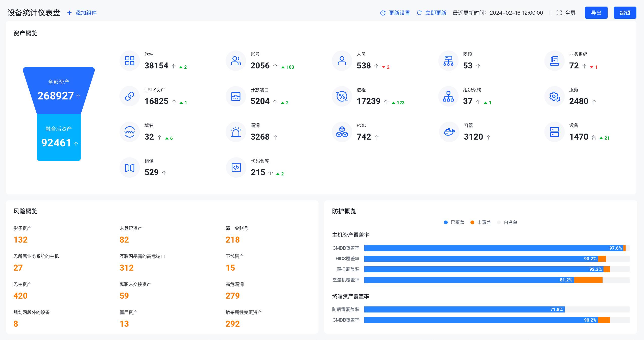This screenshot has height=340, width=644.
Task: Click the 服务 gear icon
Action: 555,96
